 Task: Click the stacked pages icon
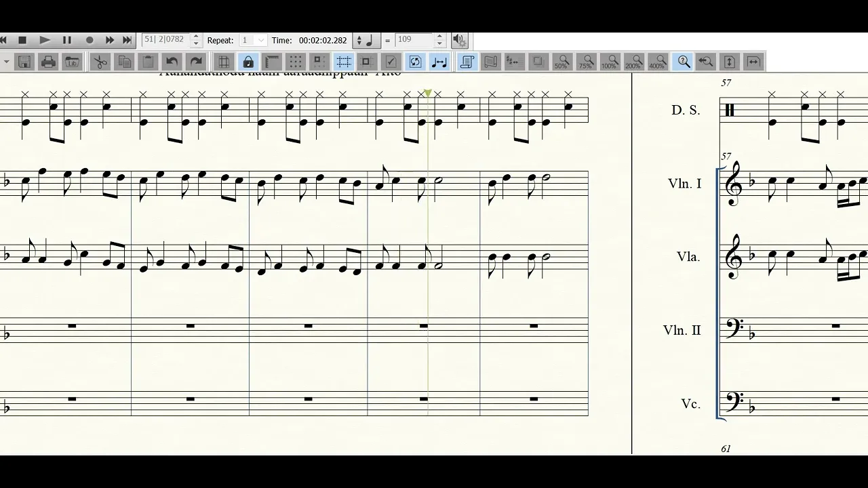[538, 62]
